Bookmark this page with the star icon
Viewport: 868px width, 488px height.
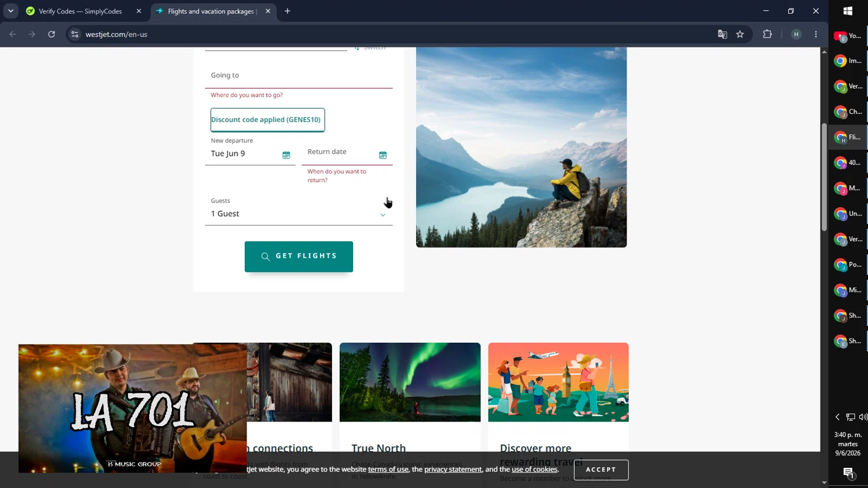(x=740, y=34)
